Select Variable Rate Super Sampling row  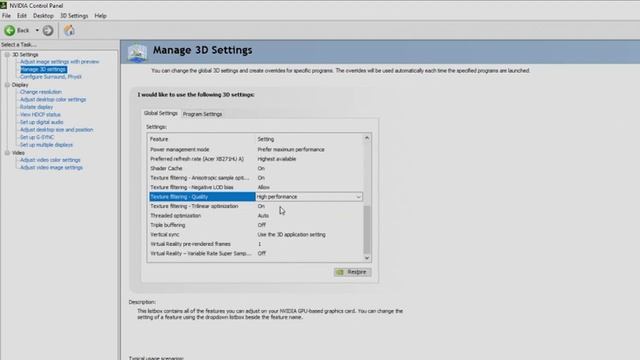click(255, 253)
